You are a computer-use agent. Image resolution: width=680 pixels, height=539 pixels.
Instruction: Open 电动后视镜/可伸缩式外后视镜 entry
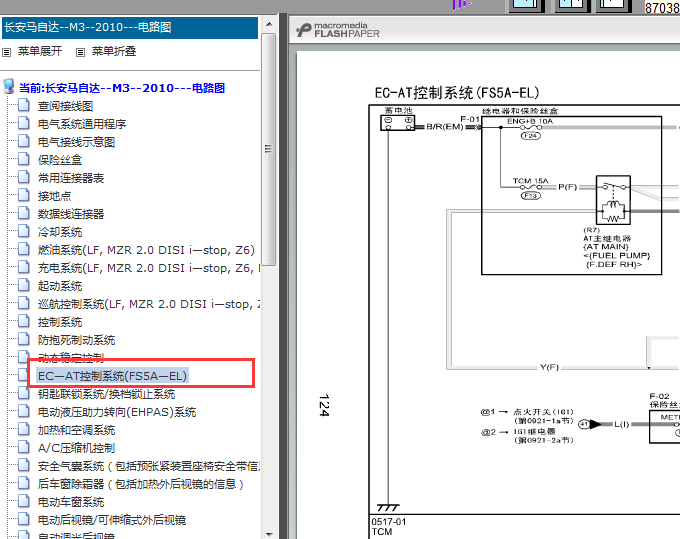[x=112, y=520]
